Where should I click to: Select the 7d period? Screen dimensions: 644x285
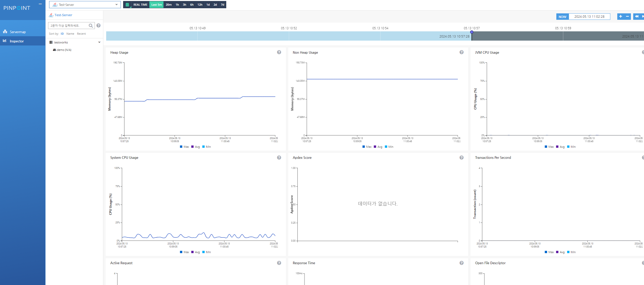223,5
